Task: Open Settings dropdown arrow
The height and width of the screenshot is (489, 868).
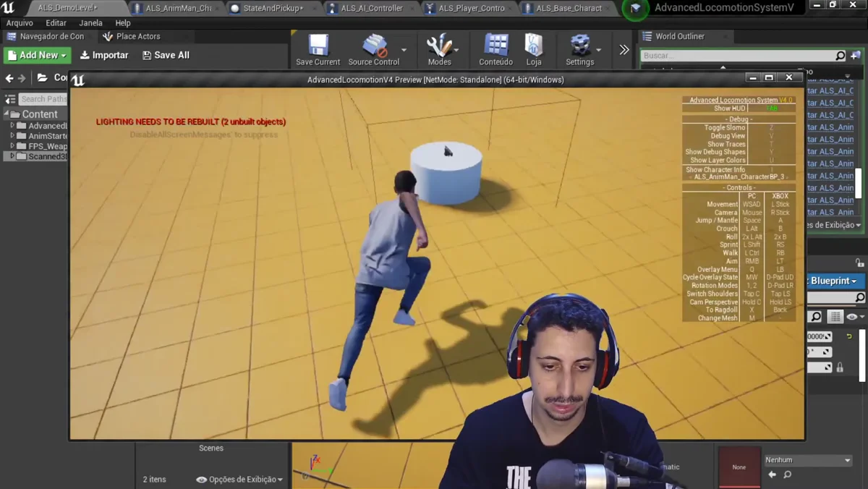Action: pyautogui.click(x=598, y=51)
